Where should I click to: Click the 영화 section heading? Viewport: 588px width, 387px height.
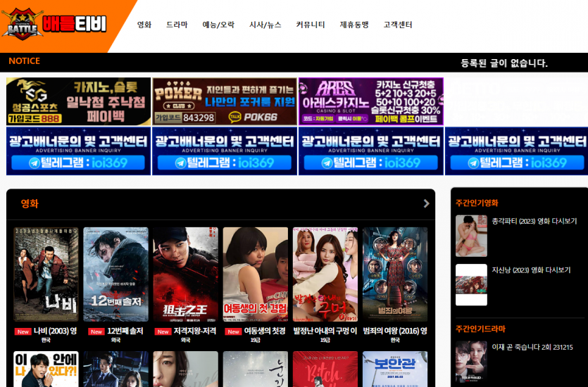click(x=30, y=204)
